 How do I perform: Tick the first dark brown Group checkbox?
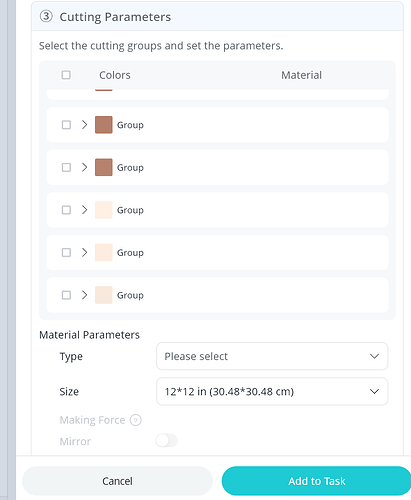[66, 125]
